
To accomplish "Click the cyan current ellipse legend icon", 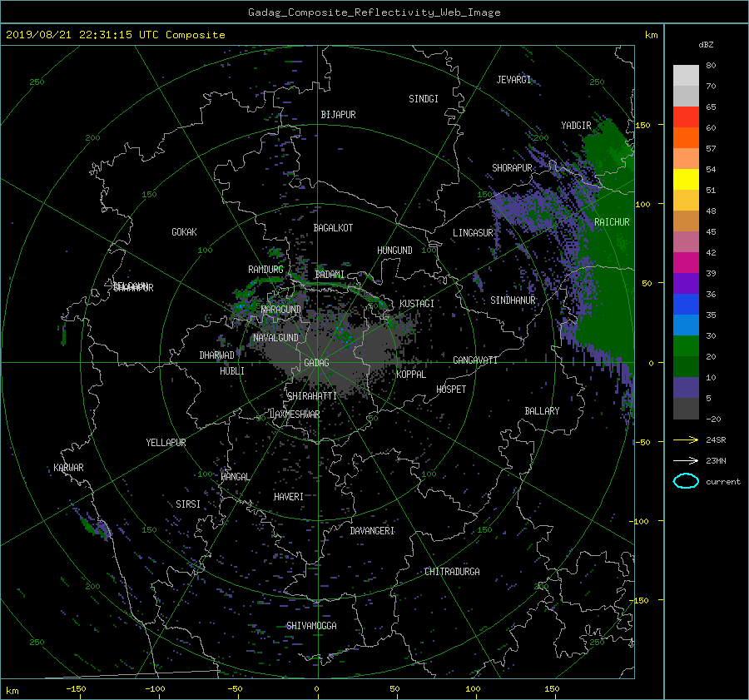I will coord(686,481).
